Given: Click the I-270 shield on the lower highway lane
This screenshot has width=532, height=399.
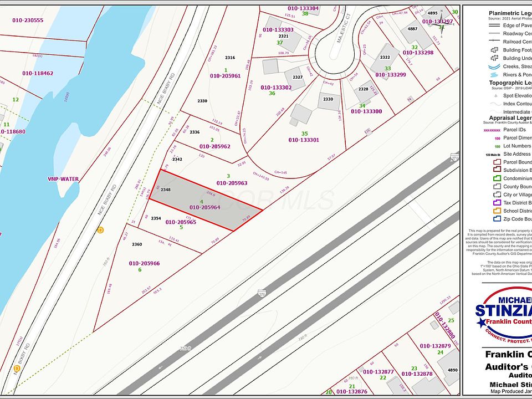Looking at the screenshot, I should point(261,293).
